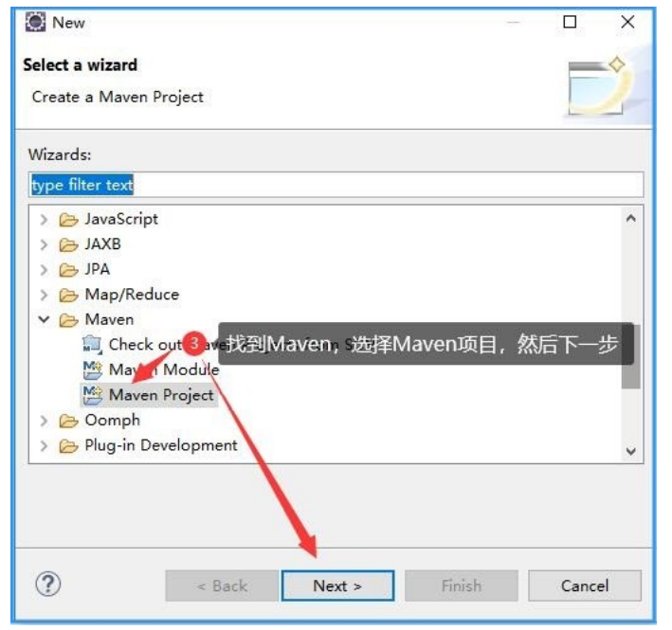Click the Maven Module wizard icon
Screen dimensions: 672x630
pyautogui.click(x=93, y=370)
